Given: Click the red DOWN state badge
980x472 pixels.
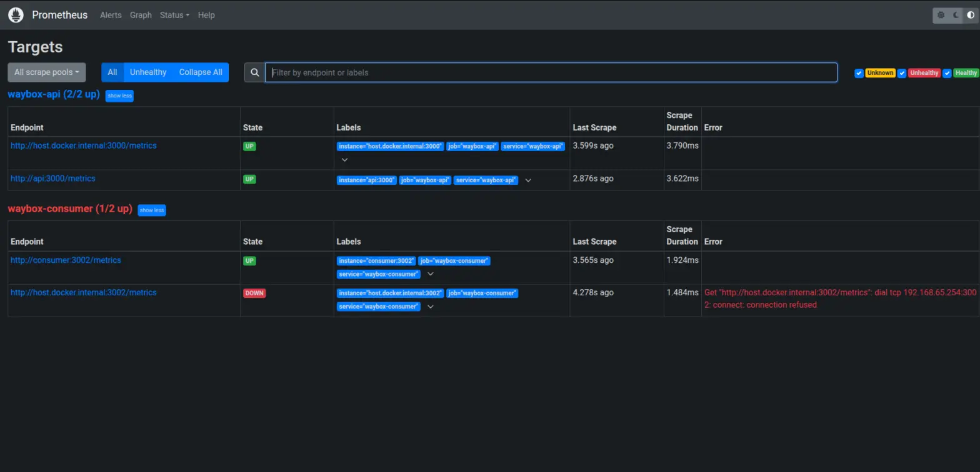Looking at the screenshot, I should coord(254,293).
